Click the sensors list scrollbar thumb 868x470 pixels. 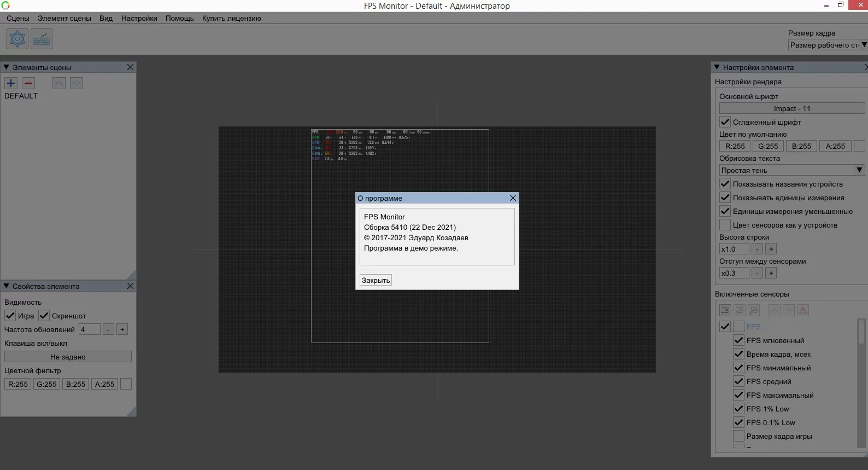pos(861,332)
